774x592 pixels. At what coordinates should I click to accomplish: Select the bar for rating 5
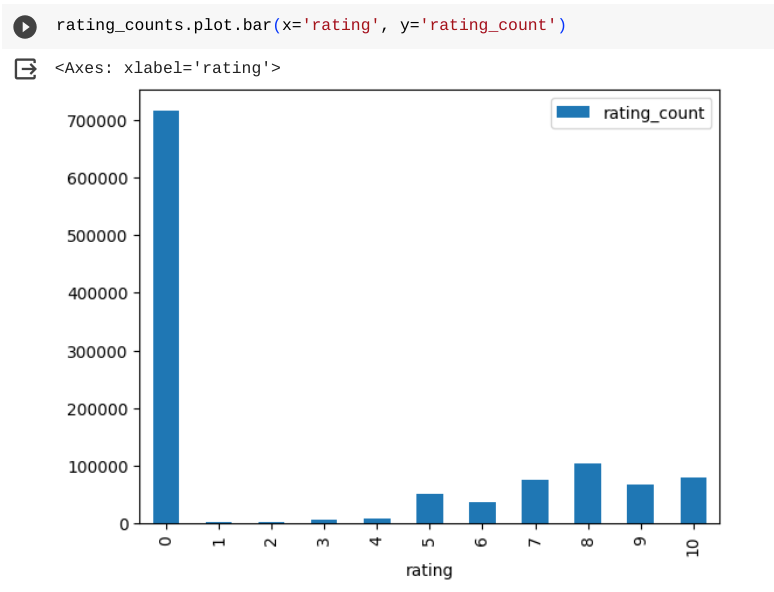coord(429,509)
